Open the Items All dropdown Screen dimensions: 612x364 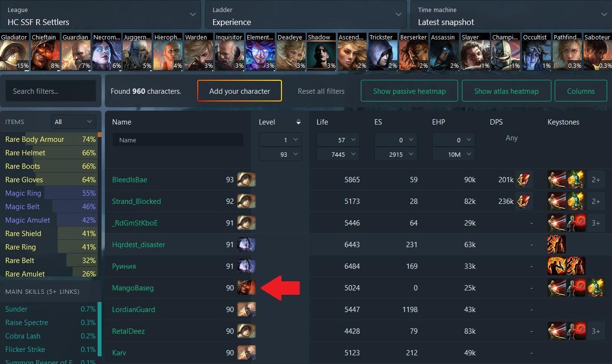click(x=74, y=122)
